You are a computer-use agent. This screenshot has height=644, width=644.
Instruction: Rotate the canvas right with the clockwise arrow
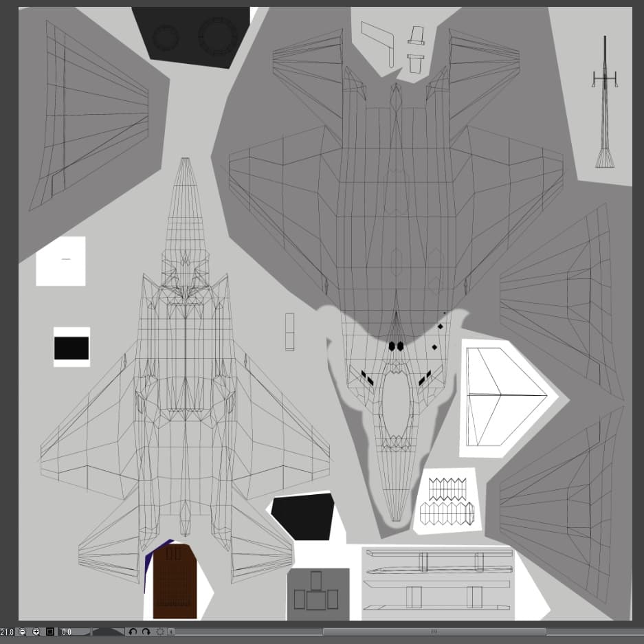(x=146, y=632)
